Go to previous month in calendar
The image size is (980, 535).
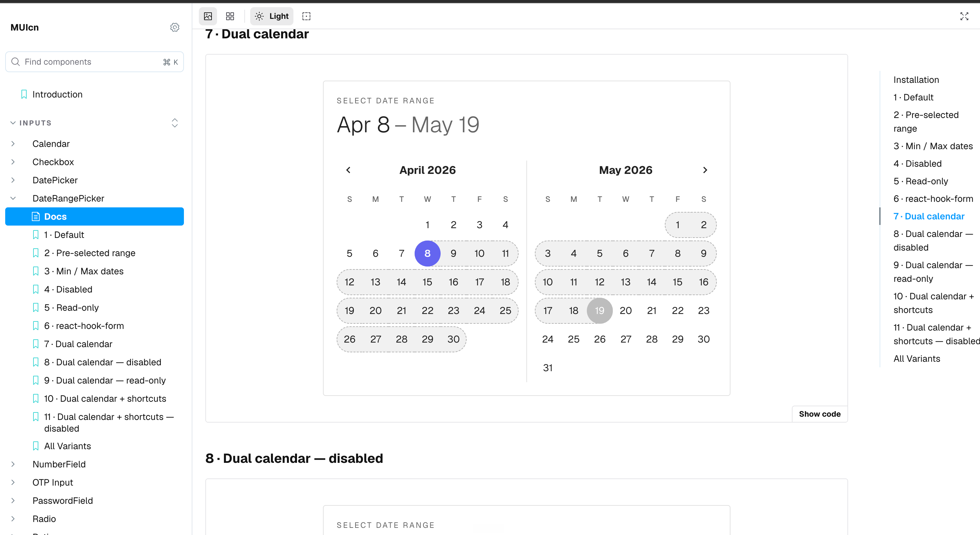click(x=348, y=170)
